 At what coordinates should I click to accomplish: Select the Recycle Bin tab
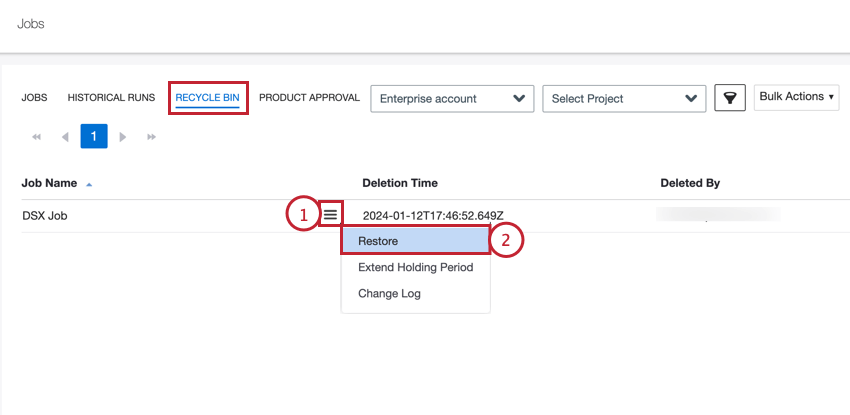(207, 98)
